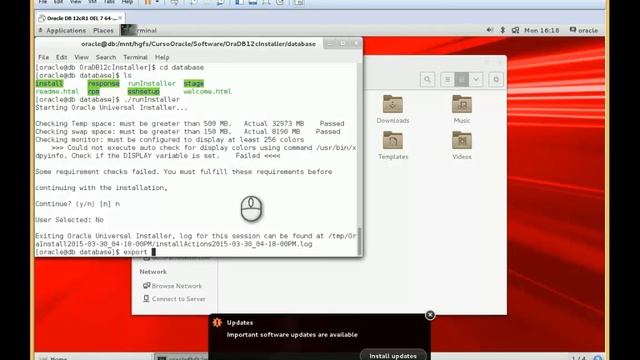The height and width of the screenshot is (360, 640).
Task: Open the terminal Edit menu
Action: (x=62, y=57)
